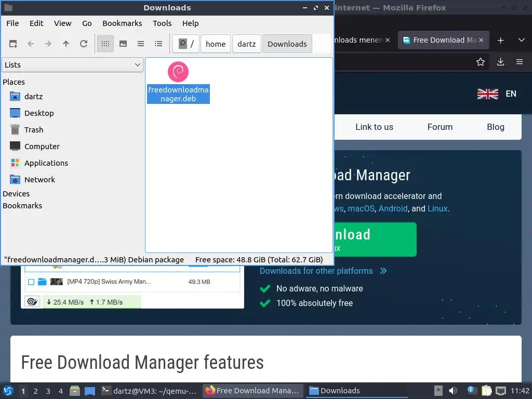This screenshot has width=532, height=399.
Task: Open Downloads for other platforms link
Action: tap(323, 271)
